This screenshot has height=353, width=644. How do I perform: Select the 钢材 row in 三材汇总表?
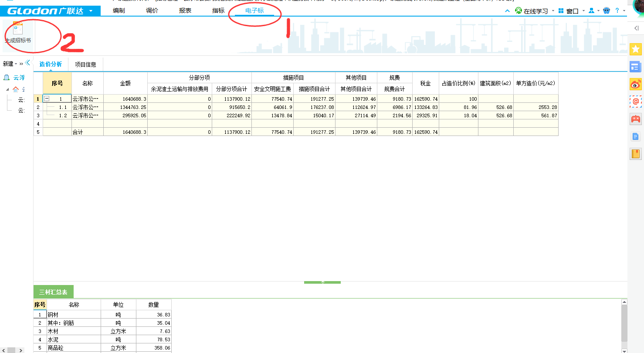(102, 314)
